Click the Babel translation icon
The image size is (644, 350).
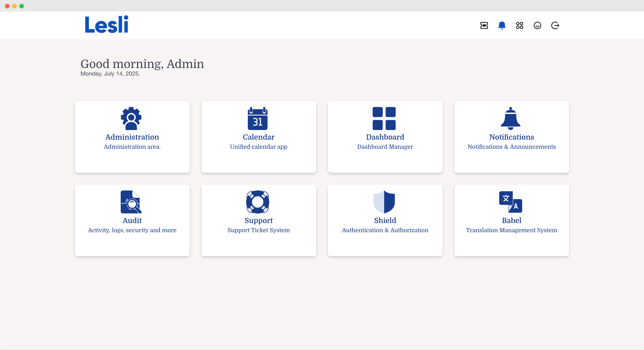click(510, 202)
